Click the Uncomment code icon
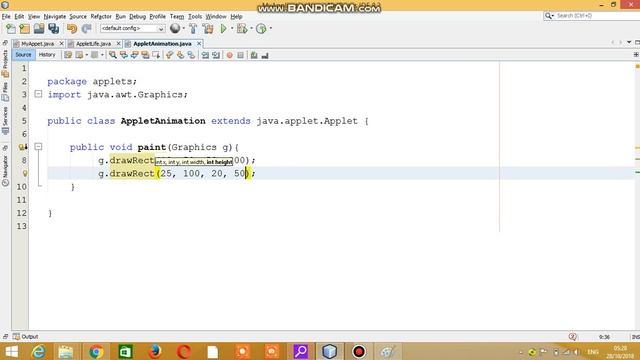 [265, 55]
